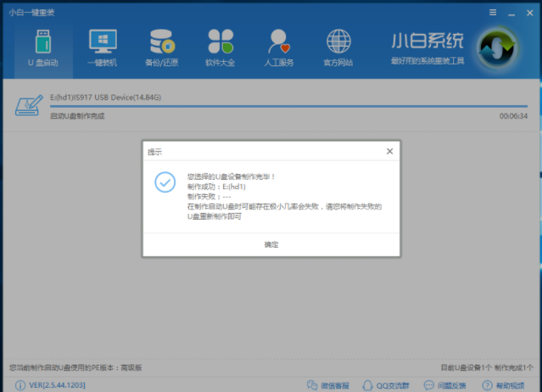Open the title bar menu dropdown

click(493, 14)
